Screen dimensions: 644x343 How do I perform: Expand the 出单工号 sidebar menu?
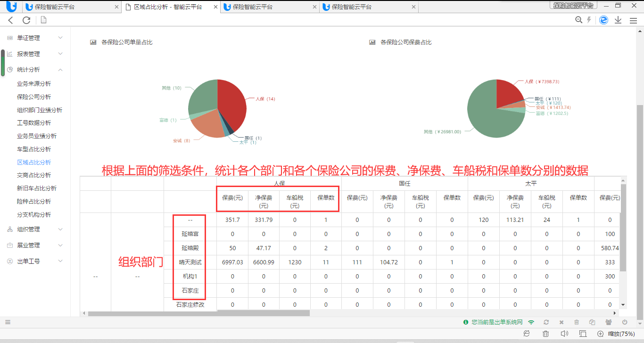pos(35,261)
